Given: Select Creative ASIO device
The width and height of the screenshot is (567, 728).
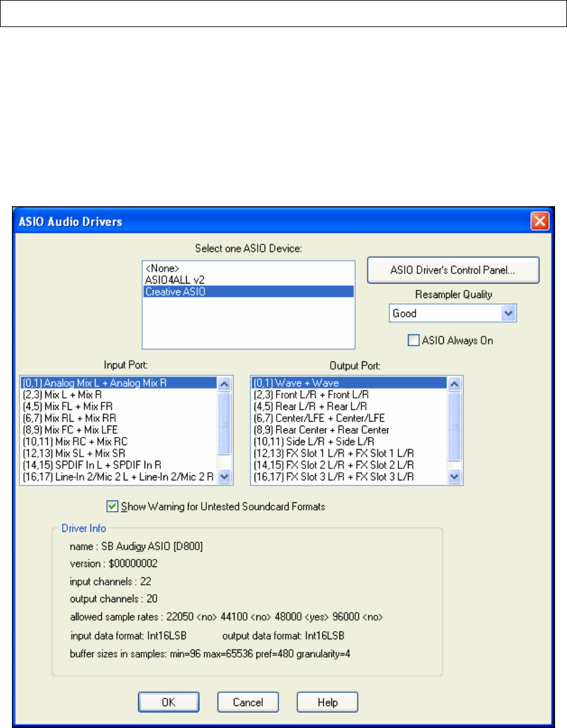Looking at the screenshot, I should [248, 292].
